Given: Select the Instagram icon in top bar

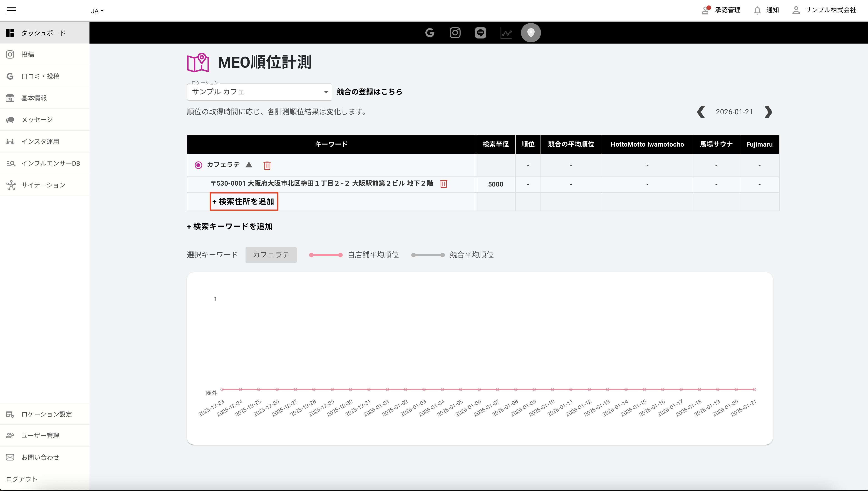Looking at the screenshot, I should (x=455, y=33).
